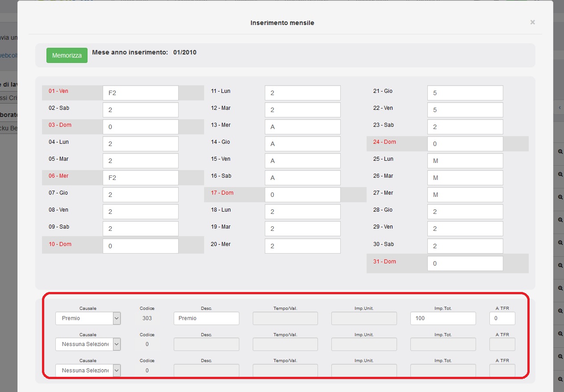The height and width of the screenshot is (392, 564).
Task: Edit the value for 31 - Dom
Action: tap(465, 264)
